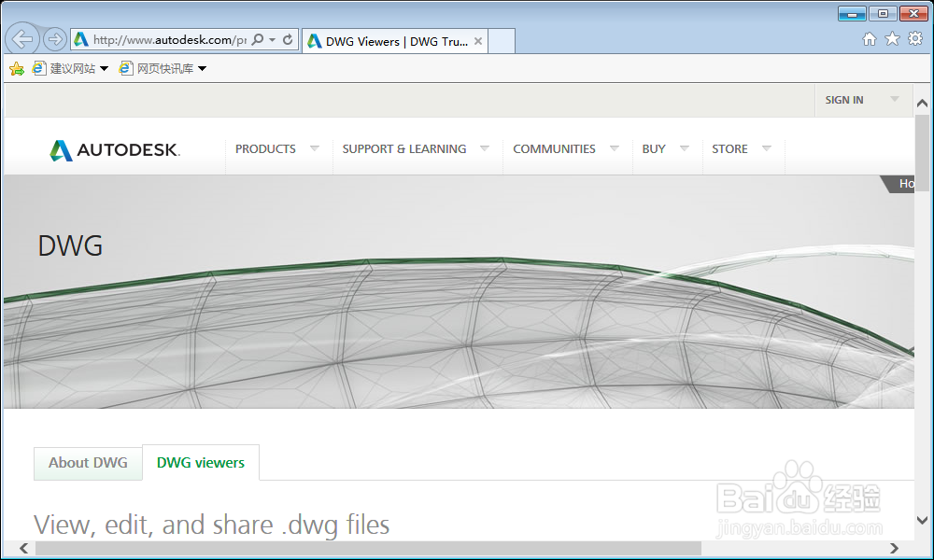Click the horizontal scrollbar right arrow
Viewport: 934px width, 560px height.
tap(894, 548)
